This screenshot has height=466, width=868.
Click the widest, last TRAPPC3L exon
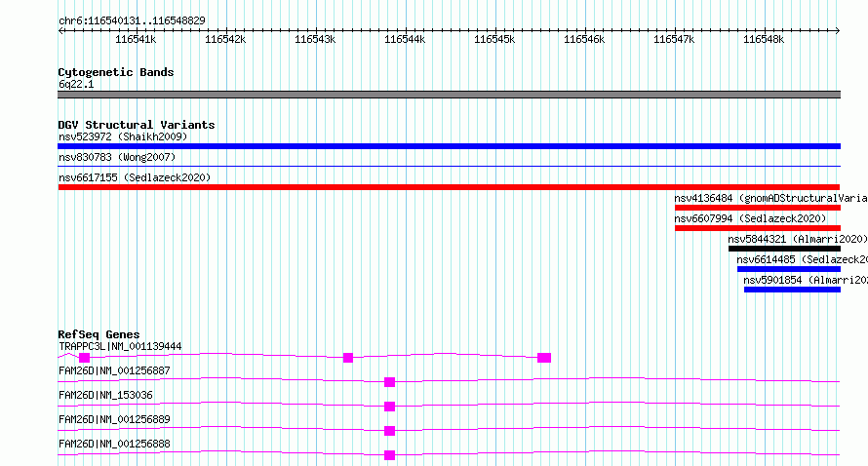544,358
